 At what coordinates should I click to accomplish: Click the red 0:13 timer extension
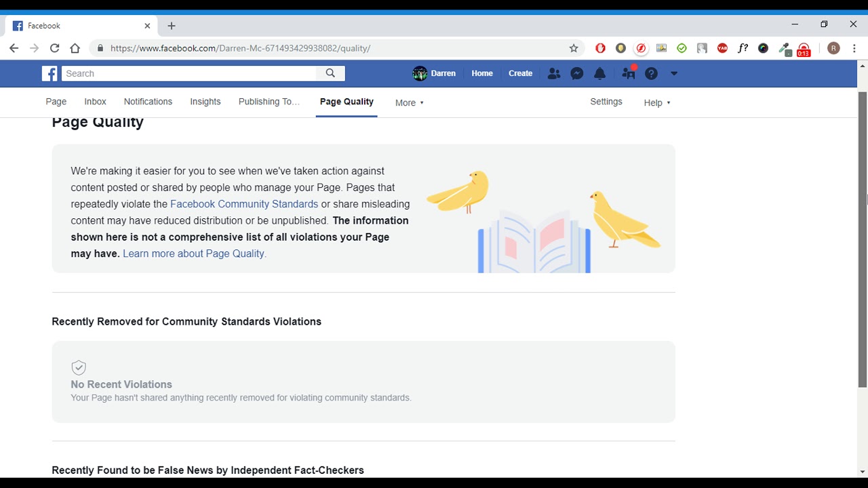804,49
